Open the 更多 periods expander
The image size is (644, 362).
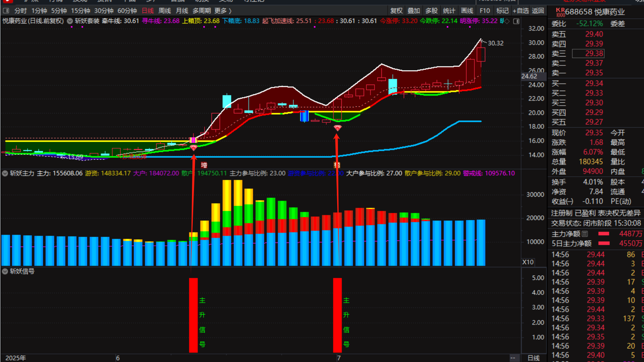pyautogui.click(x=223, y=11)
